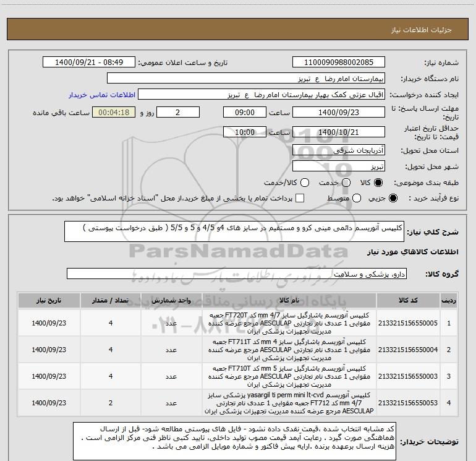Click the FT712 yasargil clip item name
The image size is (476, 461).
[x=289, y=403]
